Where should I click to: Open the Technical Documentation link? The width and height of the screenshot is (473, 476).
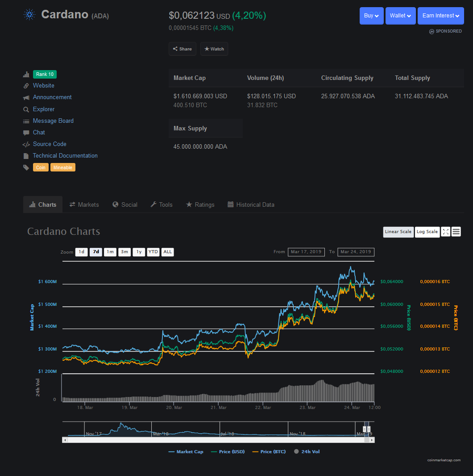tap(65, 156)
